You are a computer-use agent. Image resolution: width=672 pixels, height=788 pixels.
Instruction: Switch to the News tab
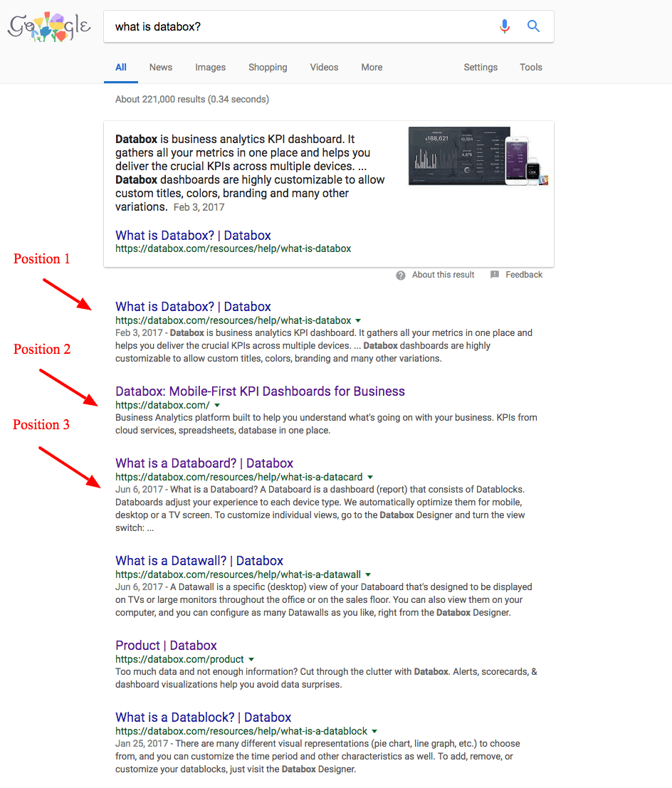(160, 67)
